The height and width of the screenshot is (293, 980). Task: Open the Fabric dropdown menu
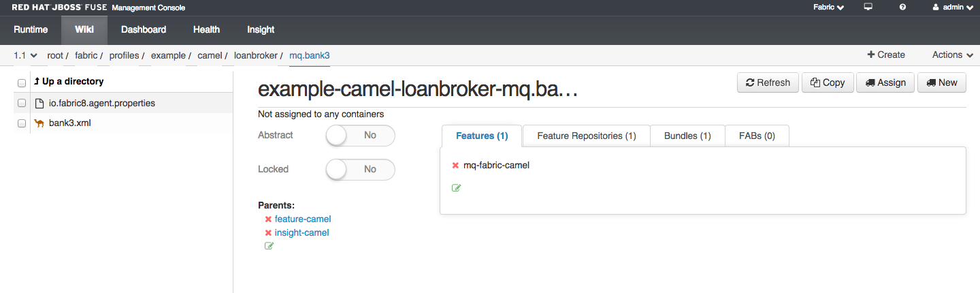[829, 7]
